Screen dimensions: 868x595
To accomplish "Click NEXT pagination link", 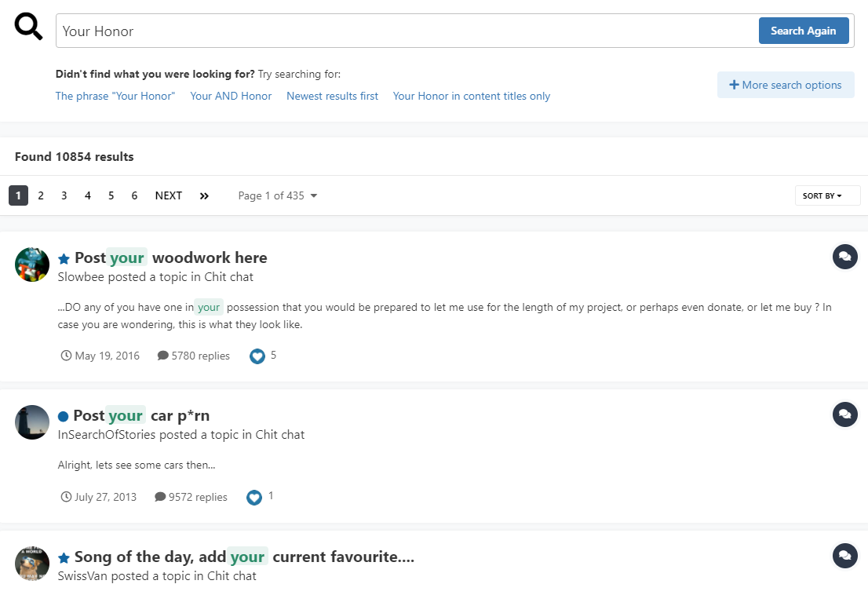I will point(168,195).
